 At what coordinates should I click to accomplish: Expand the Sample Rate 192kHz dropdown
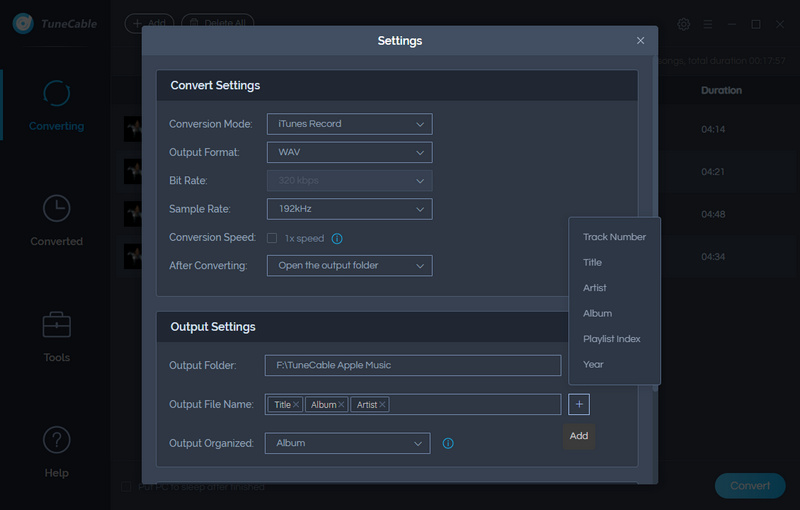[x=349, y=209]
